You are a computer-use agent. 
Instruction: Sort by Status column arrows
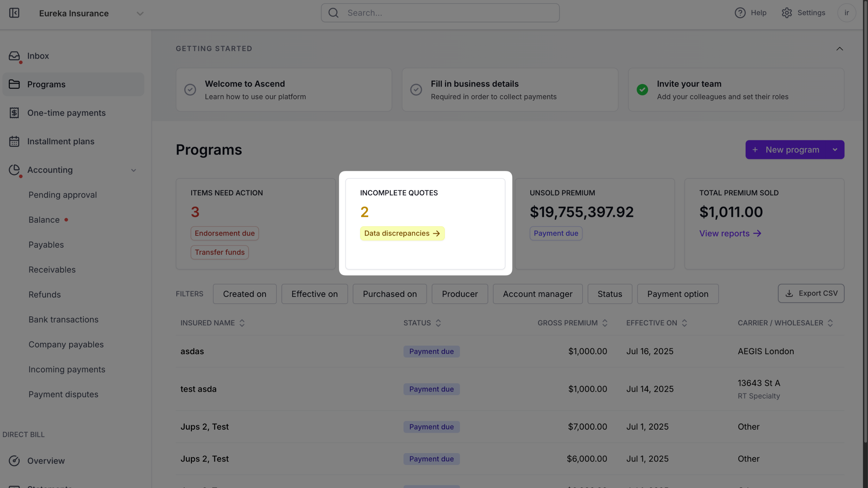[x=438, y=323]
